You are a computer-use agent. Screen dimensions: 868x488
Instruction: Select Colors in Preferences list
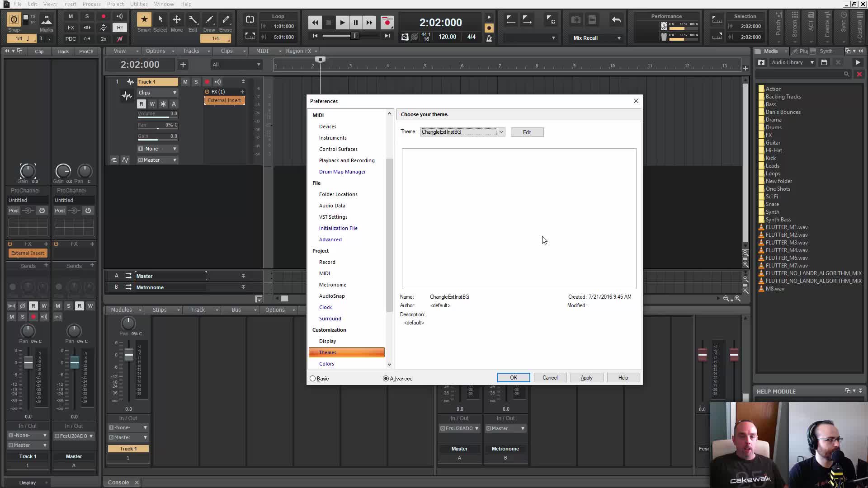[x=326, y=364]
